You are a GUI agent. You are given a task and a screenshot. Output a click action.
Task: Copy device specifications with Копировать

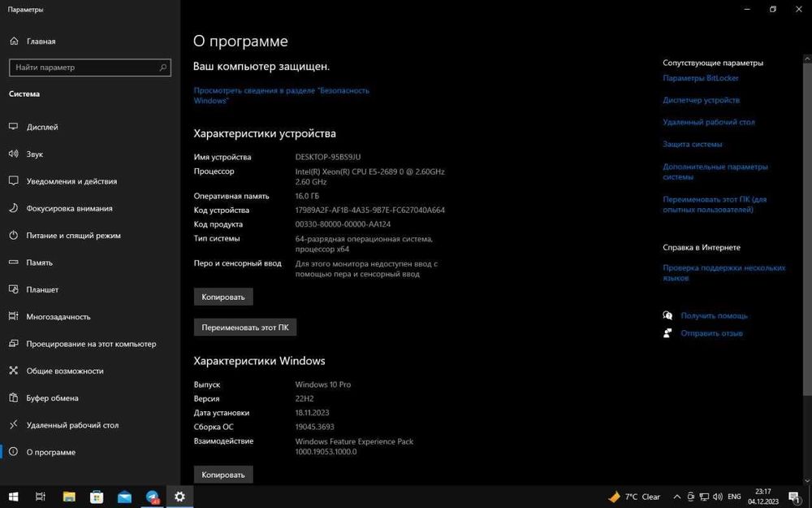pyautogui.click(x=223, y=297)
